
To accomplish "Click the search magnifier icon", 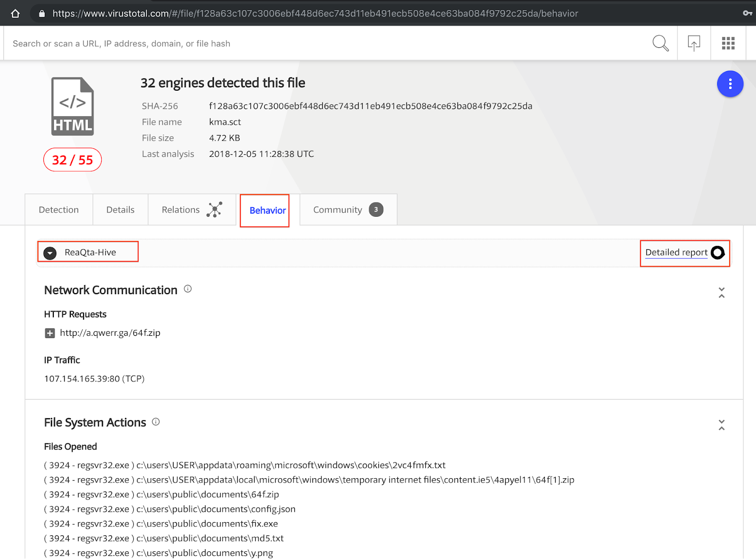I will [660, 43].
